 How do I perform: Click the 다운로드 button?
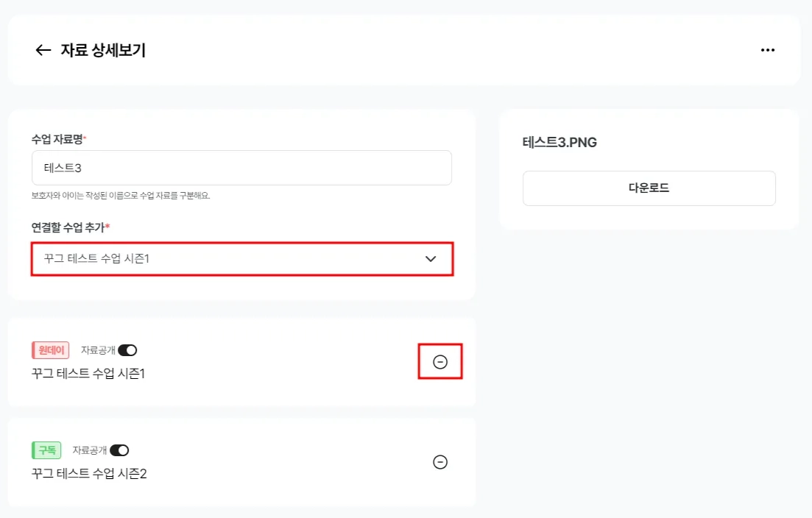click(649, 188)
